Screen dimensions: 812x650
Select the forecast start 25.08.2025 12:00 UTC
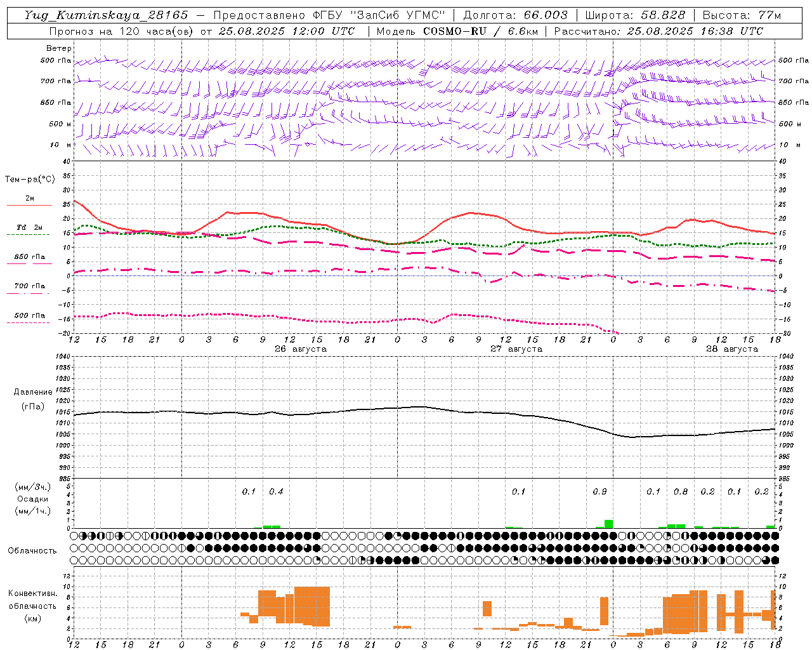pos(286,31)
